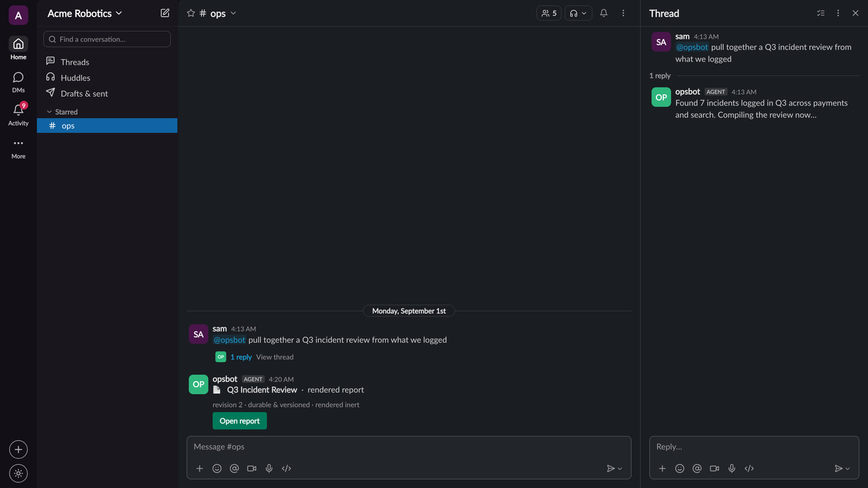This screenshot has width=868, height=488.
Task: Click the compose new message icon
Action: [165, 13]
